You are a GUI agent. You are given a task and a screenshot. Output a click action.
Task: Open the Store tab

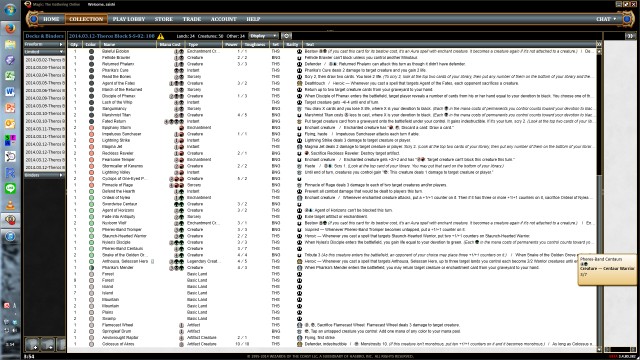[x=164, y=19]
